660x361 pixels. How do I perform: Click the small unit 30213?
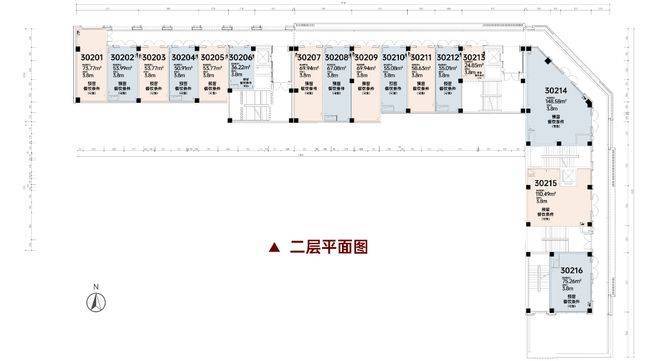pyautogui.click(x=474, y=64)
